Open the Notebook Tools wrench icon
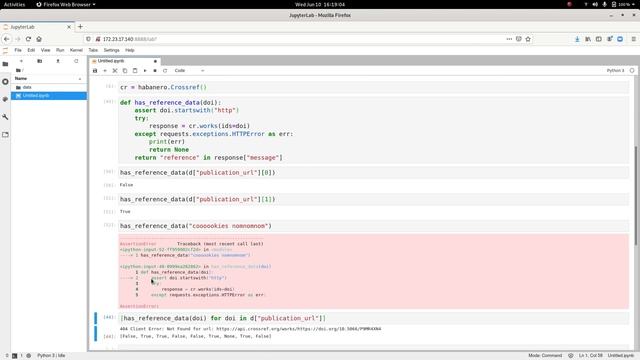Image resolution: width=640 pixels, height=360 pixels. click(x=5, y=117)
